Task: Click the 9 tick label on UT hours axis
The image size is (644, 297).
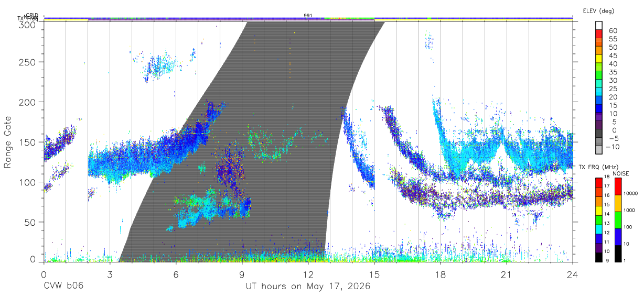Action: coord(242,274)
